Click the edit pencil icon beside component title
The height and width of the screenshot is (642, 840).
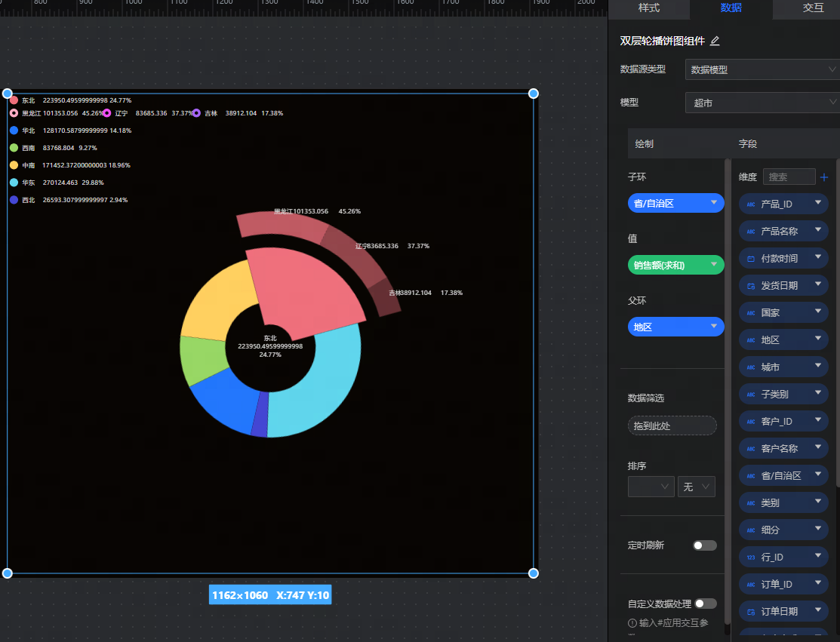(x=715, y=41)
